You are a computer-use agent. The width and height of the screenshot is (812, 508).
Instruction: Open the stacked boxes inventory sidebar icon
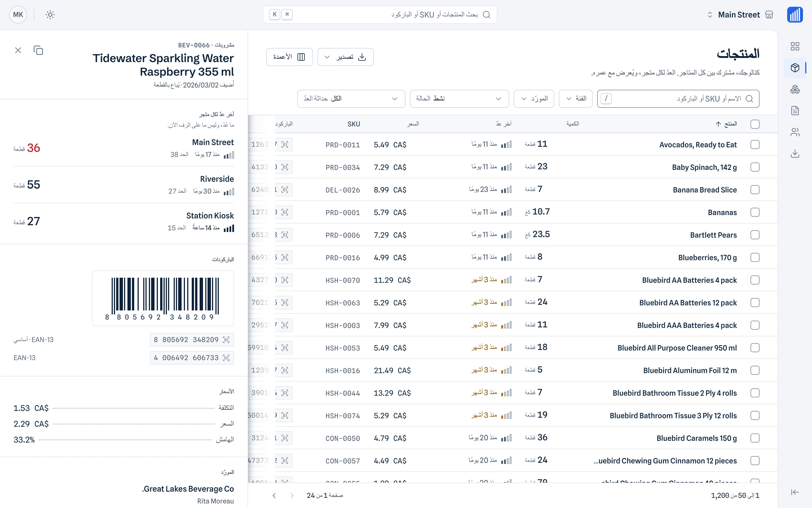[x=795, y=89]
